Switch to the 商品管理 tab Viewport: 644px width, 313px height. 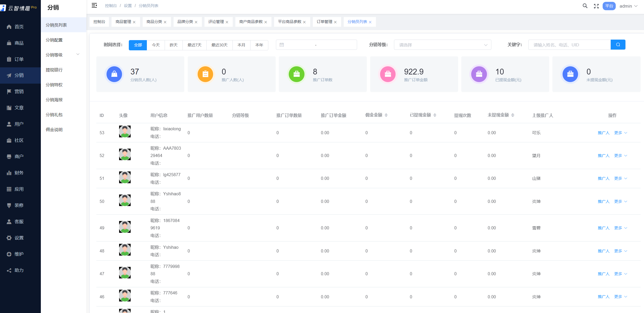click(x=123, y=22)
